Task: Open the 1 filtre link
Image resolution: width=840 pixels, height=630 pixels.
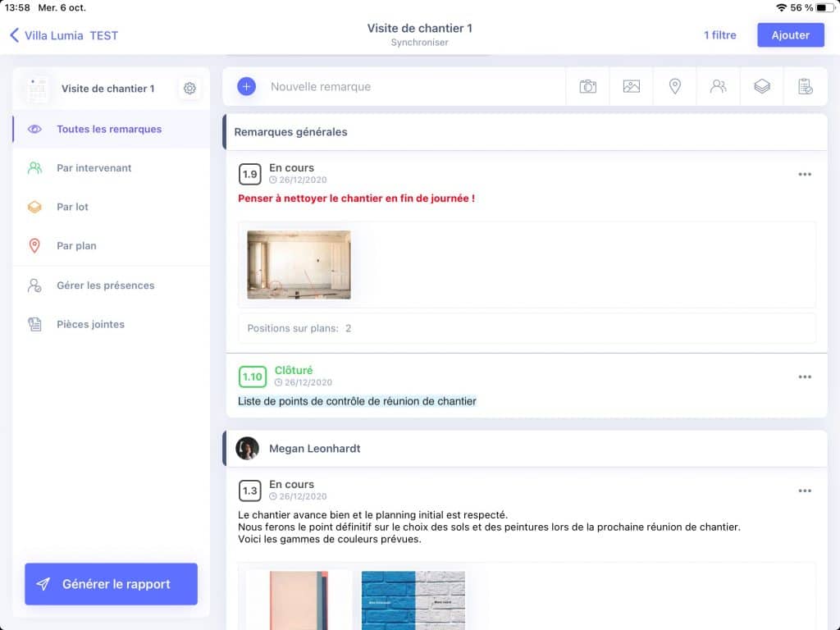Action: pos(719,35)
